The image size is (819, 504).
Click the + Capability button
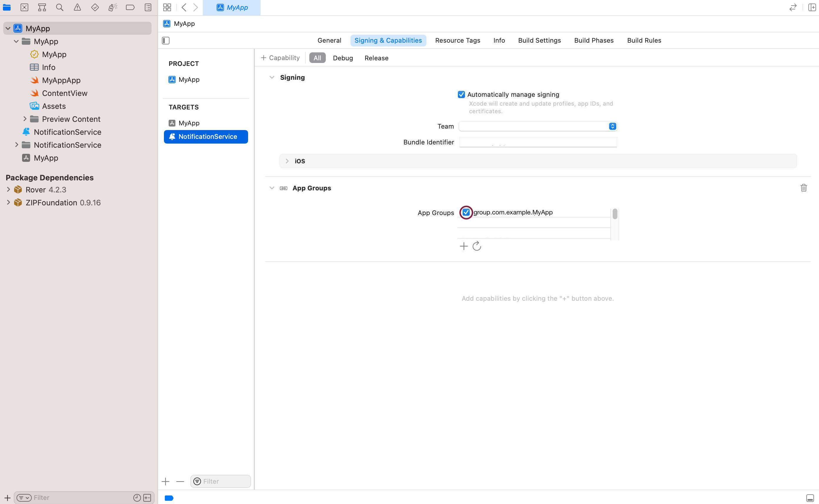click(x=280, y=58)
